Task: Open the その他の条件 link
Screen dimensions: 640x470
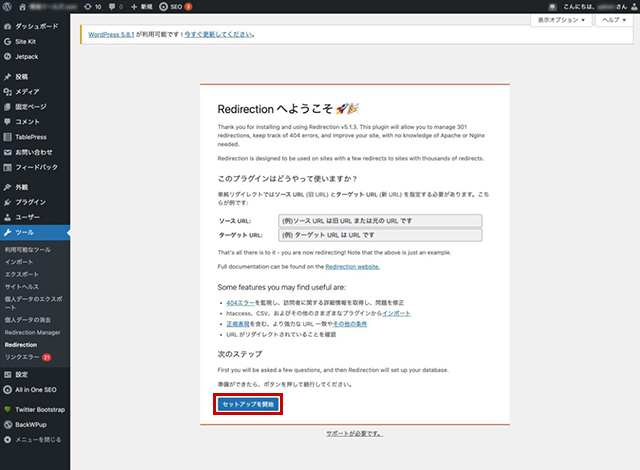Action: pyautogui.click(x=350, y=324)
